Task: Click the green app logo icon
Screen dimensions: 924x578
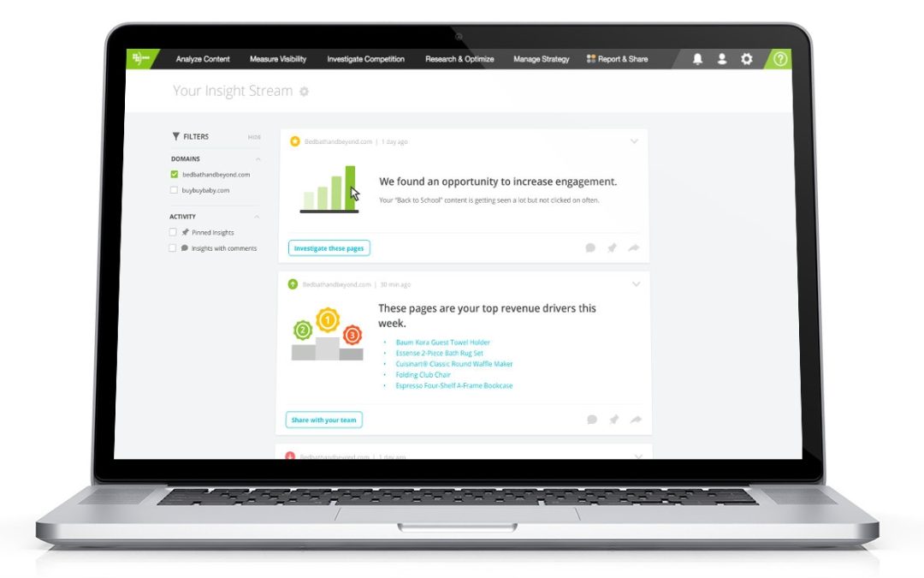Action: pyautogui.click(x=141, y=58)
